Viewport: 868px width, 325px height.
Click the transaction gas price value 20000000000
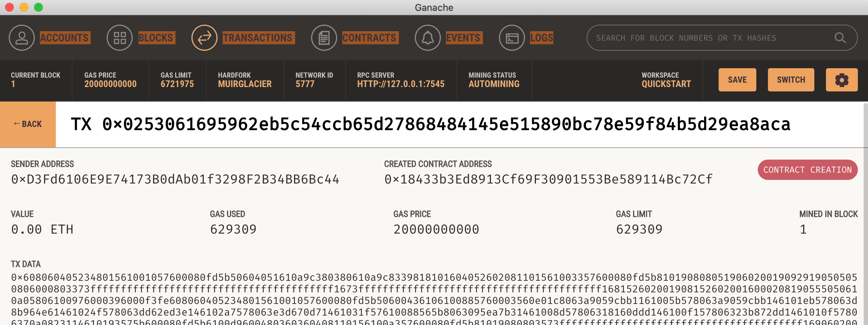[x=436, y=229]
